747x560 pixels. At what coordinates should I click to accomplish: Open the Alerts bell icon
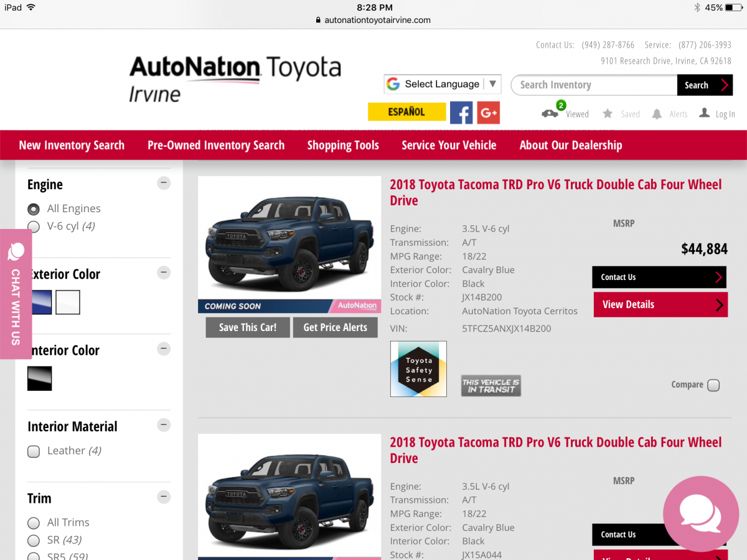(657, 114)
